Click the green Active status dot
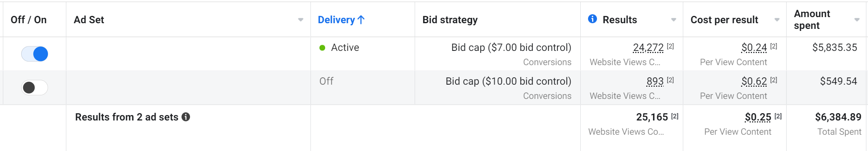Image resolution: width=868 pixels, height=151 pixels. click(x=322, y=48)
